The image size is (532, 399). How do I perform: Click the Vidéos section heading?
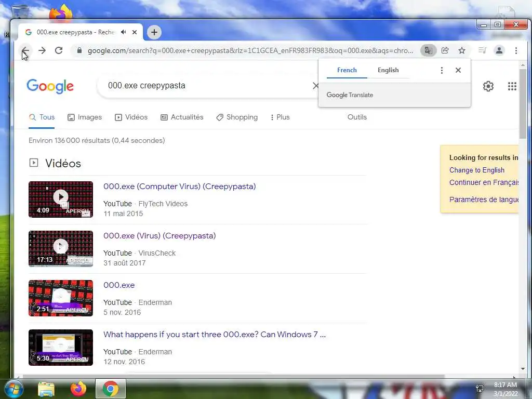click(x=63, y=163)
